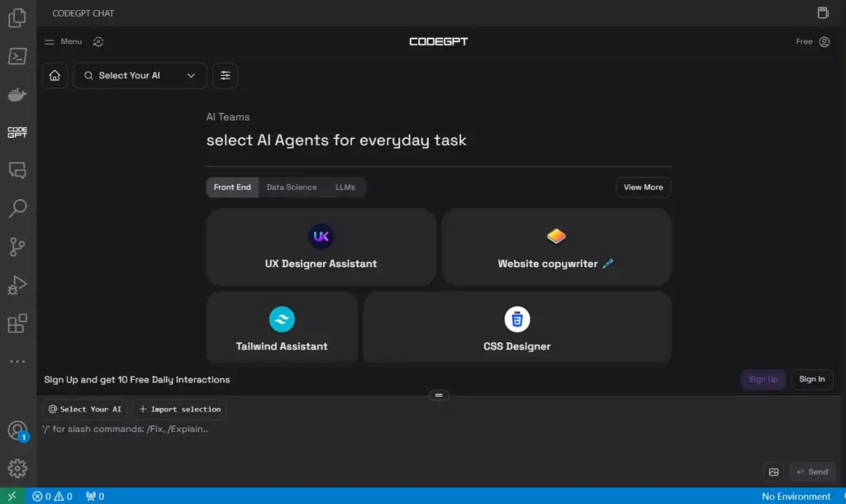The width and height of the screenshot is (846, 504).
Task: Open the Search magnifier in activity bar
Action: click(17, 208)
